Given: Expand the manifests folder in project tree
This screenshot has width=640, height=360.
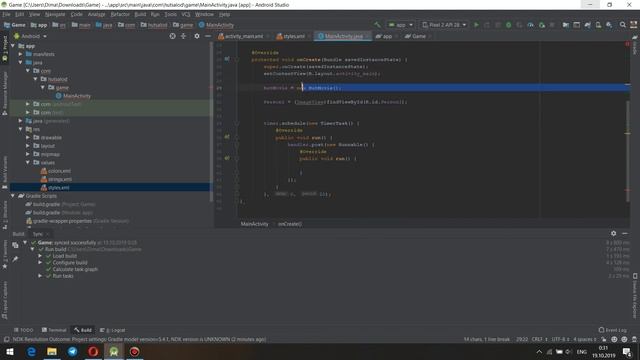Looking at the screenshot, I should 20,54.
